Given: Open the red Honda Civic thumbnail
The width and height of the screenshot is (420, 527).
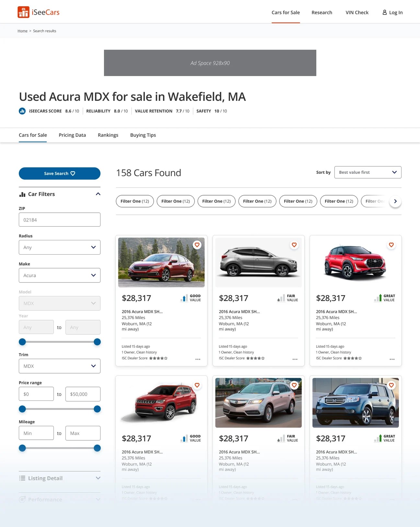Looking at the screenshot, I should pyautogui.click(x=161, y=262).
